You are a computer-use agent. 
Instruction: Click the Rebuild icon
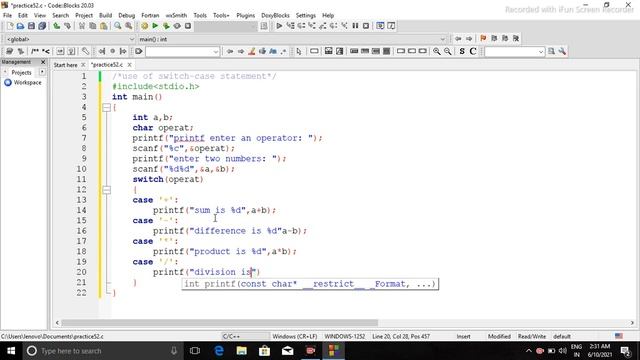click(177, 26)
